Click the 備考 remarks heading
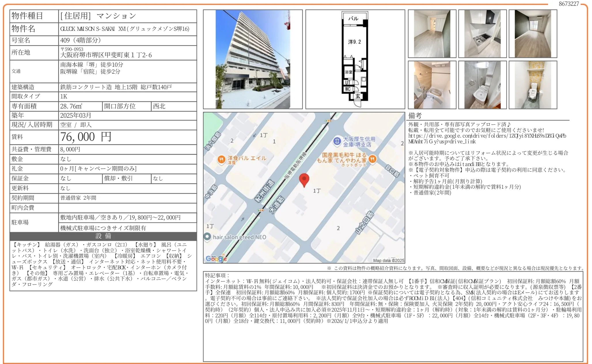This screenshot has width=592, height=364. (x=415, y=116)
